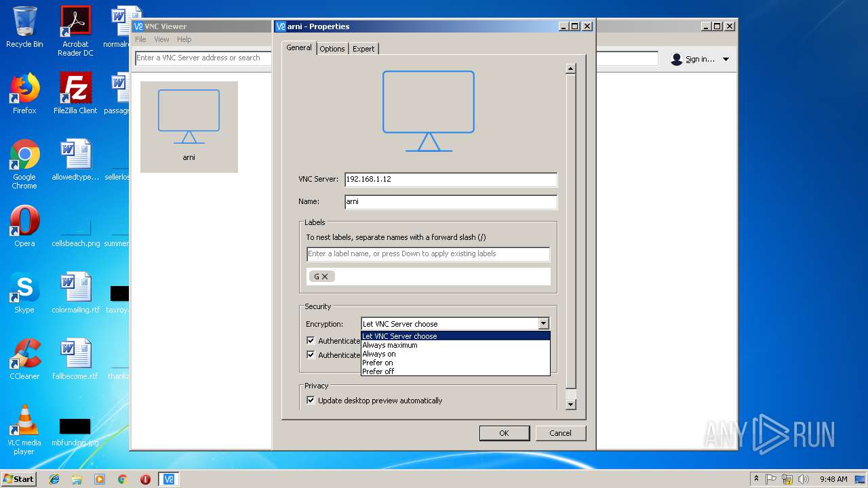Image resolution: width=868 pixels, height=488 pixels.
Task: Remove the G label tag
Action: [325, 277]
